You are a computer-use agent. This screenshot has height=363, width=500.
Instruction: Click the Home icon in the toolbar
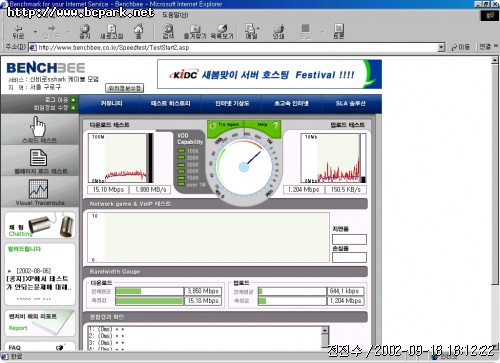(x=138, y=31)
